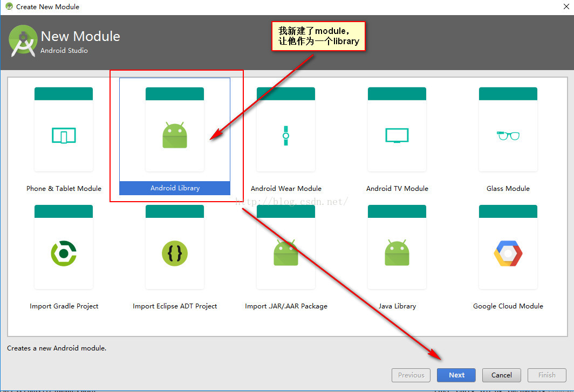Choose the Java Library robot icon
This screenshot has height=392, width=574.
point(397,252)
